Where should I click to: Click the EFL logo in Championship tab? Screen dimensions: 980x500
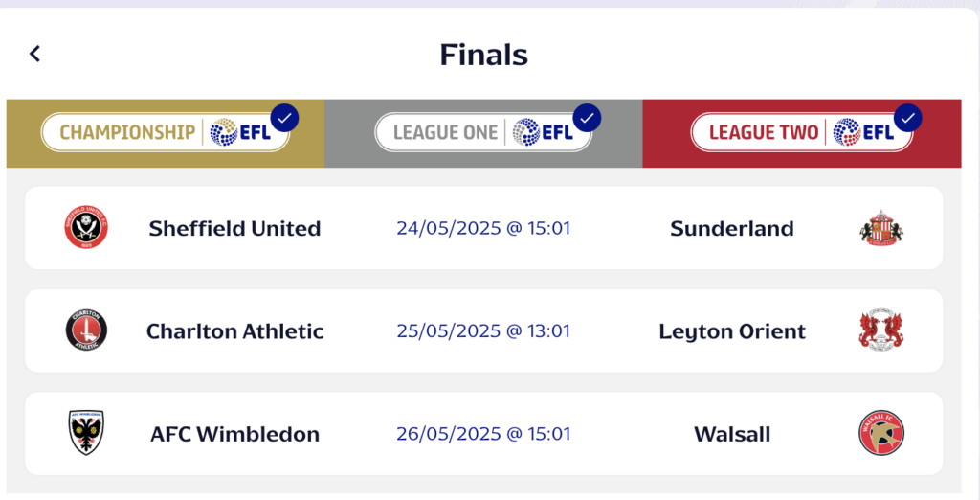(240, 133)
